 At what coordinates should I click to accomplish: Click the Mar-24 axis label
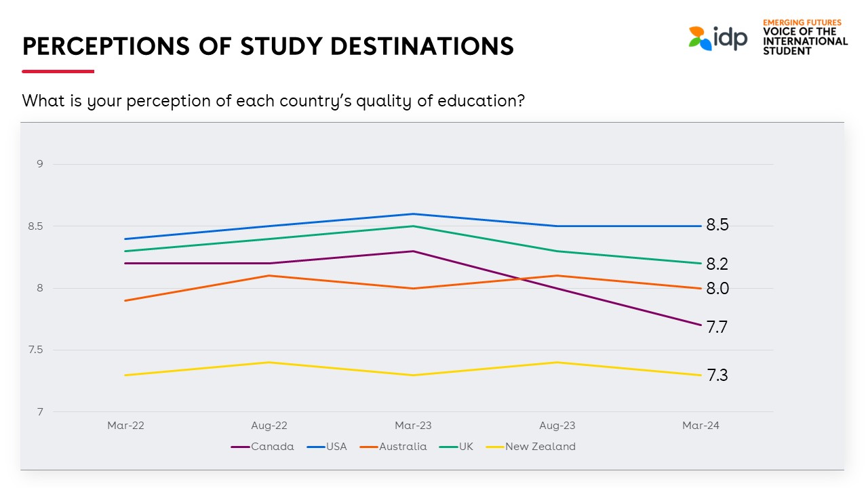[x=701, y=426]
